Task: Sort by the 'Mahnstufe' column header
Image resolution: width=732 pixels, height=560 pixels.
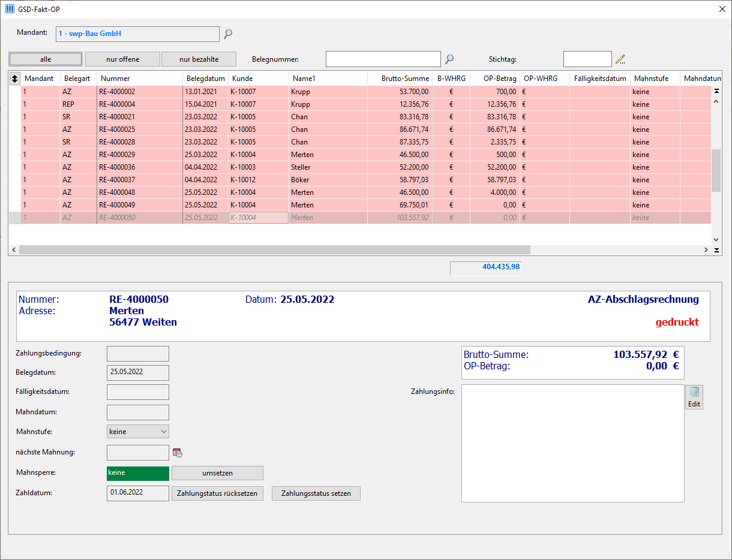Action: click(x=655, y=79)
